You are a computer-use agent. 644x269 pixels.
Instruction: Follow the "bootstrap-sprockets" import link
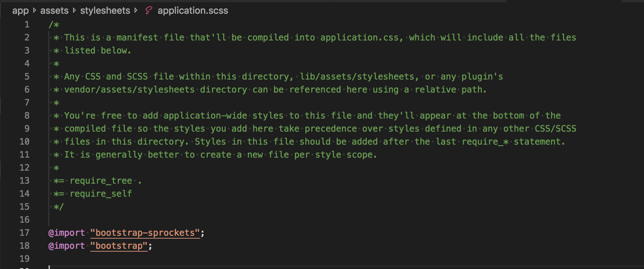145,233
